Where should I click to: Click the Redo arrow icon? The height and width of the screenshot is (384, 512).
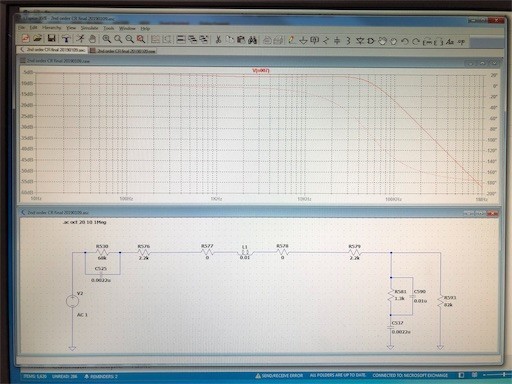tap(416, 41)
